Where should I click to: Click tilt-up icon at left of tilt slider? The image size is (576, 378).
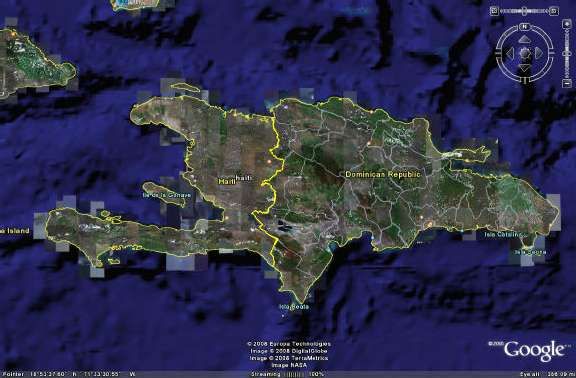point(494,11)
